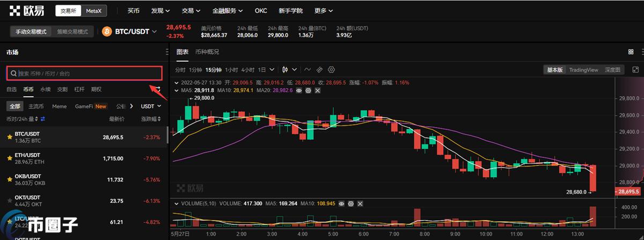Screen dimensions: 644x240
Task: Collapse the OHLC info row chevron
Action: (177, 83)
